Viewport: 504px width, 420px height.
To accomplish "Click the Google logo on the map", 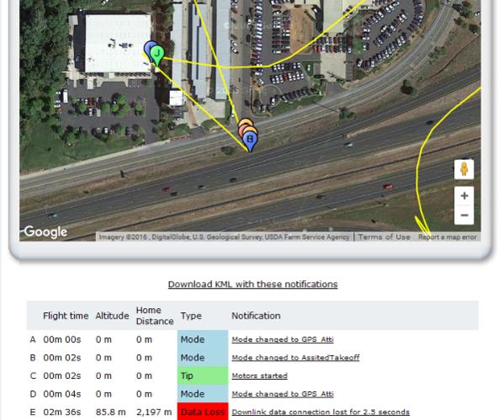I will click(45, 231).
